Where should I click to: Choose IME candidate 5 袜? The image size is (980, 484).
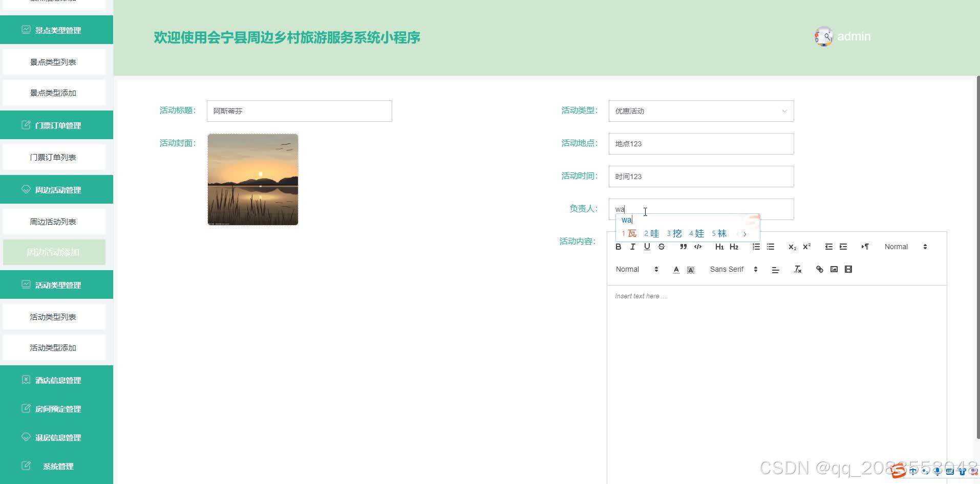(x=719, y=233)
